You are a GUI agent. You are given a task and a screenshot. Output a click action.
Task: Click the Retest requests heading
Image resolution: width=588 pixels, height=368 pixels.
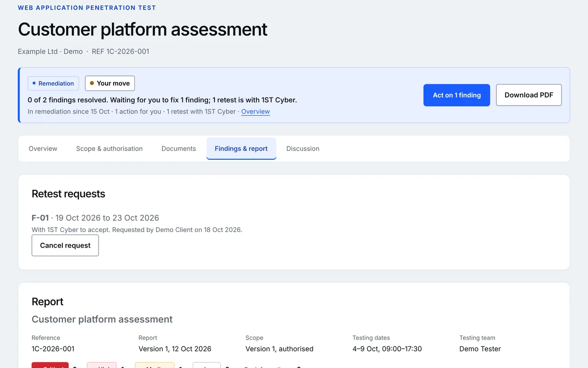(x=68, y=194)
